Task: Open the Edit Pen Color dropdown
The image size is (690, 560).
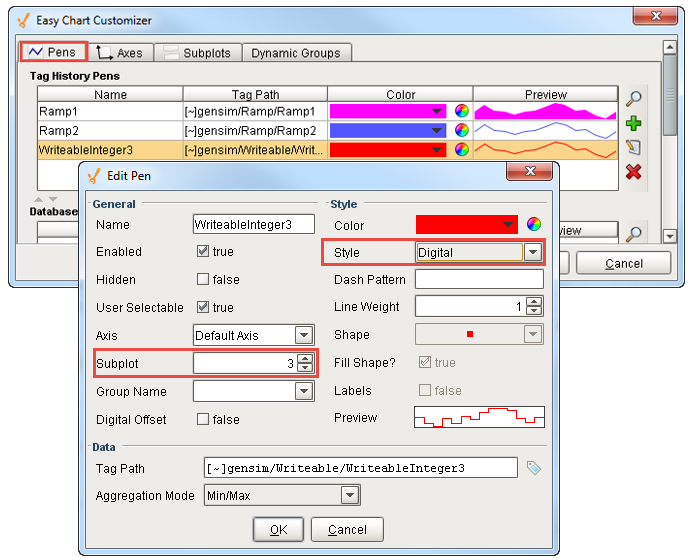Action: pyautogui.click(x=466, y=224)
